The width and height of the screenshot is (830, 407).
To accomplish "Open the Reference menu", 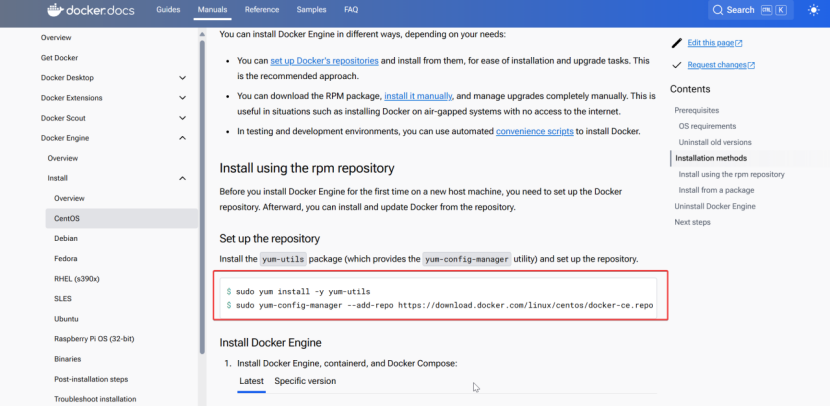I will [262, 10].
